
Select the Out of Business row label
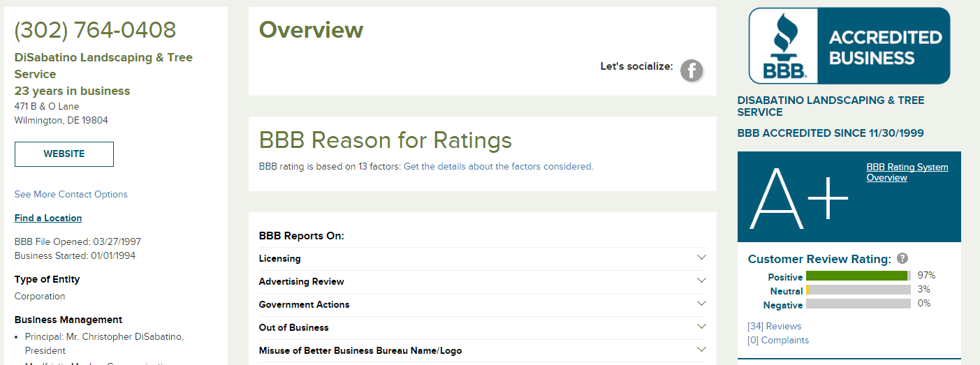tap(294, 327)
